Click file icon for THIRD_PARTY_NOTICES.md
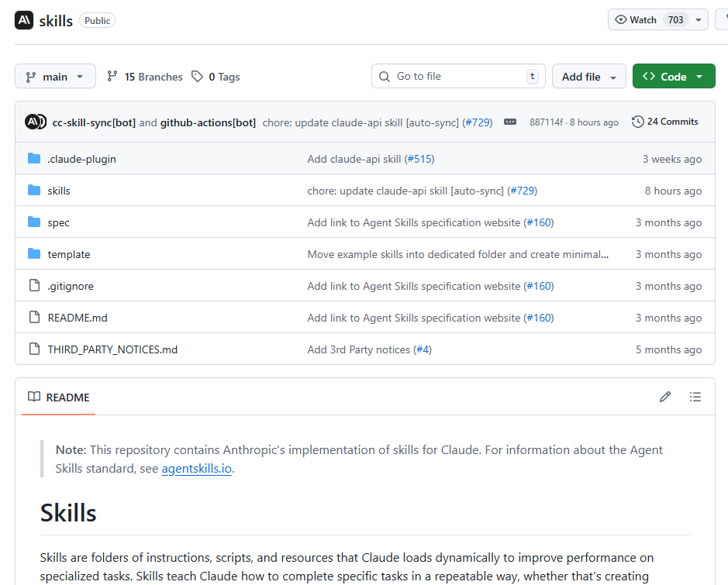 coord(34,349)
